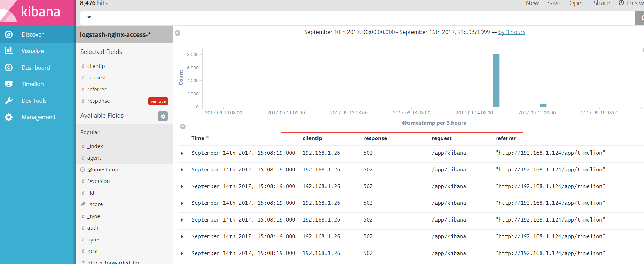The width and height of the screenshot is (644, 264).
Task: Go to the Timelion navigation item
Action: pos(38,84)
